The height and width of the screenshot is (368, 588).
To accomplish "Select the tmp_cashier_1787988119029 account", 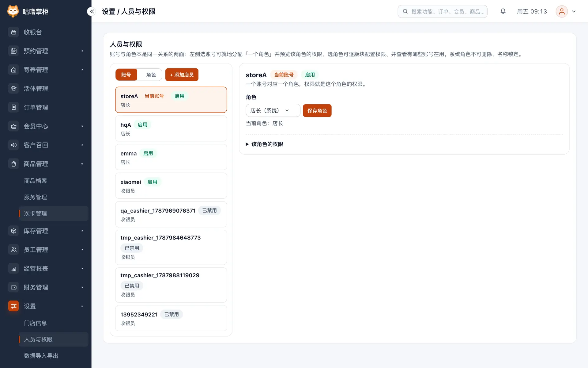I will coord(171,285).
